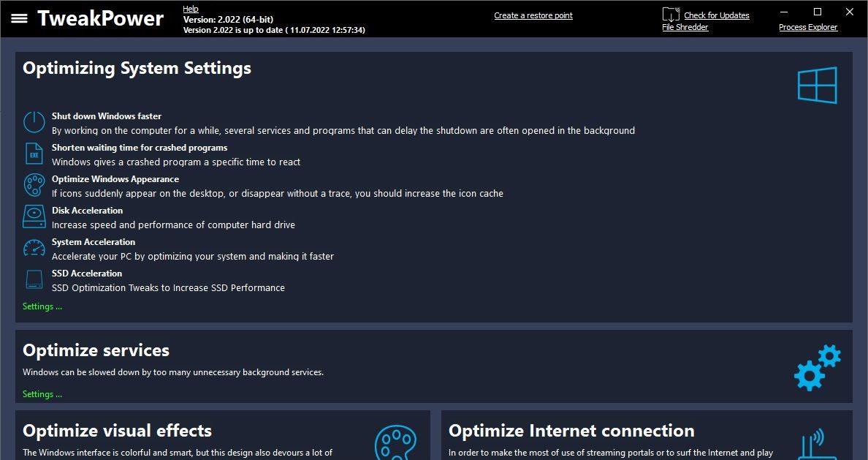The width and height of the screenshot is (868, 460).
Task: Click the Disk Acceleration hard drive icon
Action: 34,216
